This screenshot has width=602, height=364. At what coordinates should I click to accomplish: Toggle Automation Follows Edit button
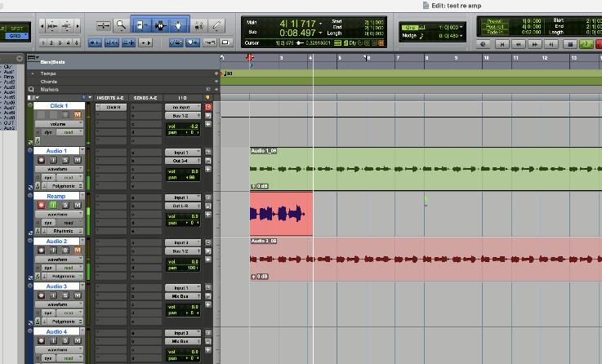[176, 42]
